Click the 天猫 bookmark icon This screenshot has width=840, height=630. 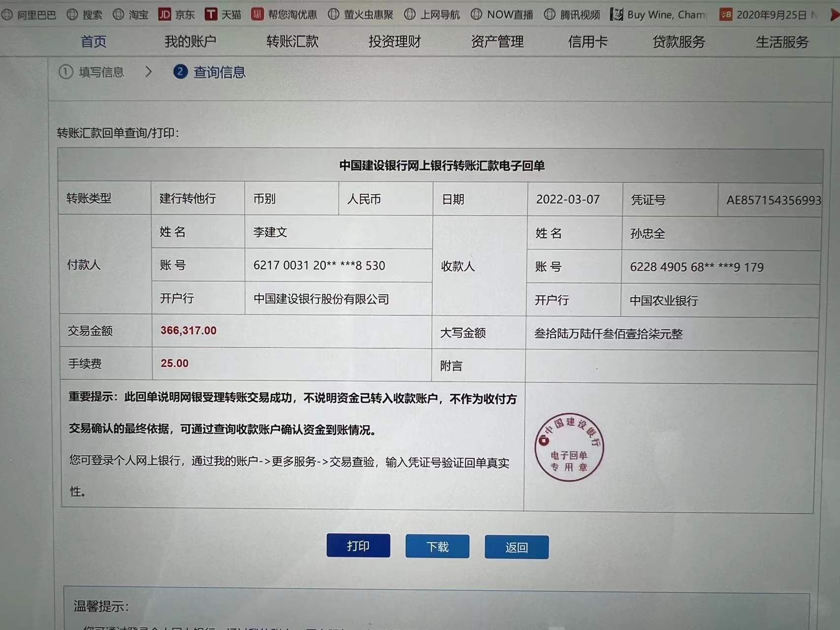pyautogui.click(x=211, y=14)
